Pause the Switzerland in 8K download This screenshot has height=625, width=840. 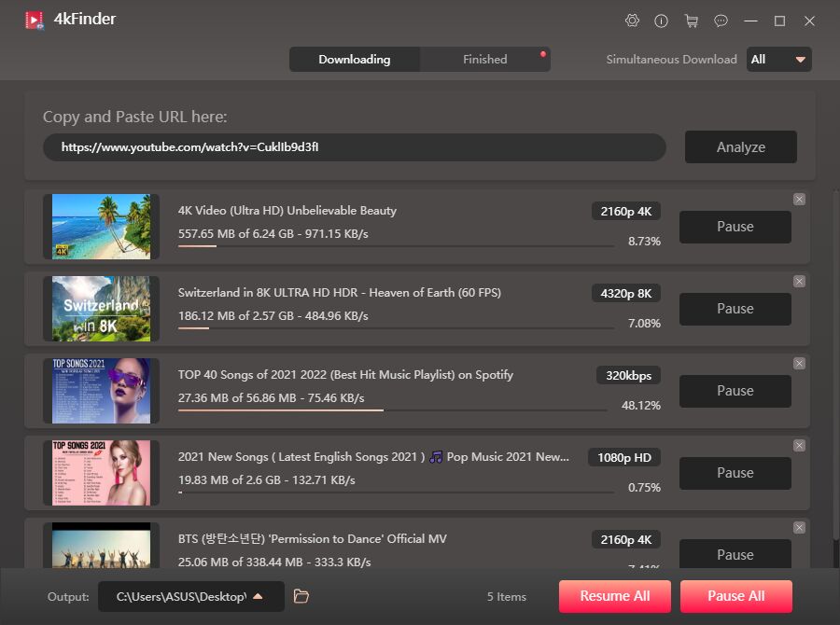click(735, 309)
